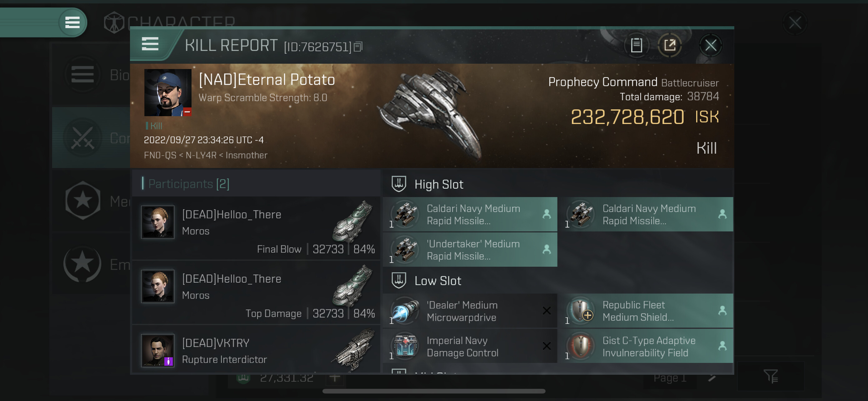This screenshot has width=868, height=401.
Task: Open the filter icon at bottom right
Action: coord(770,376)
